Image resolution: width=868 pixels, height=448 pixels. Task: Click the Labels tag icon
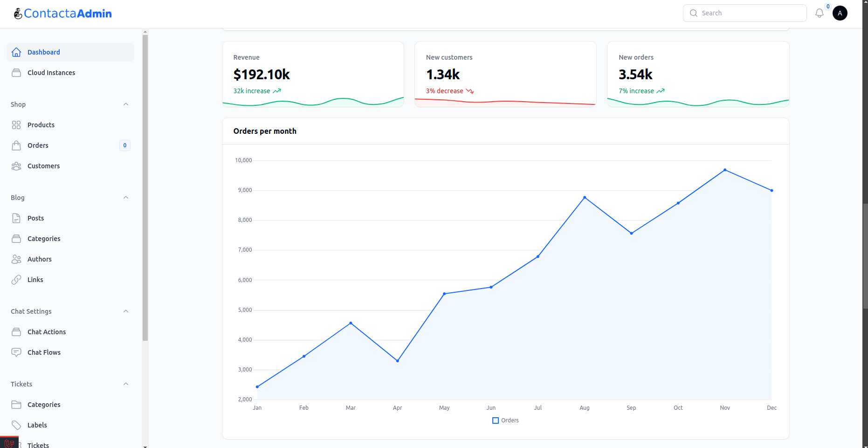coord(16,425)
